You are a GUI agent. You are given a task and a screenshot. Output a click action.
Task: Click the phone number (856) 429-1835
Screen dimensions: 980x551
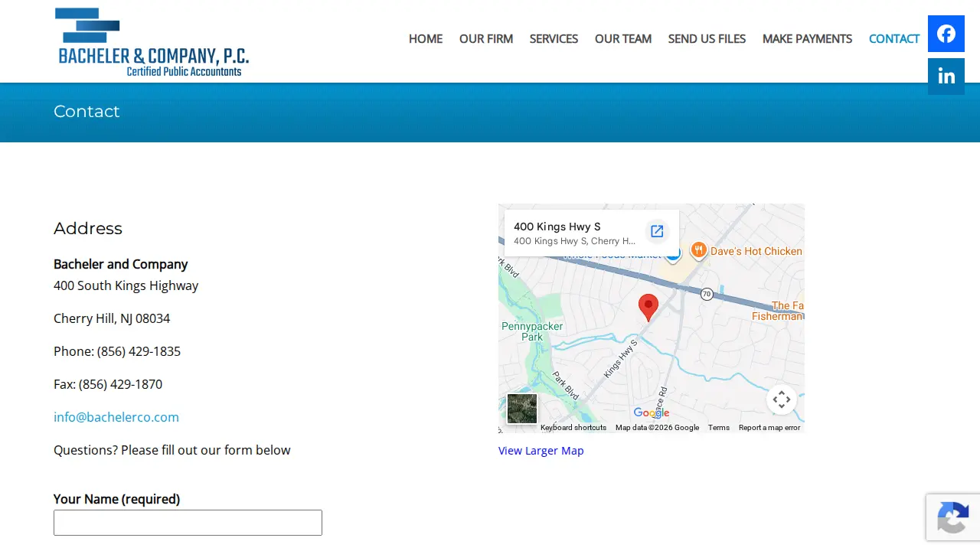(139, 351)
